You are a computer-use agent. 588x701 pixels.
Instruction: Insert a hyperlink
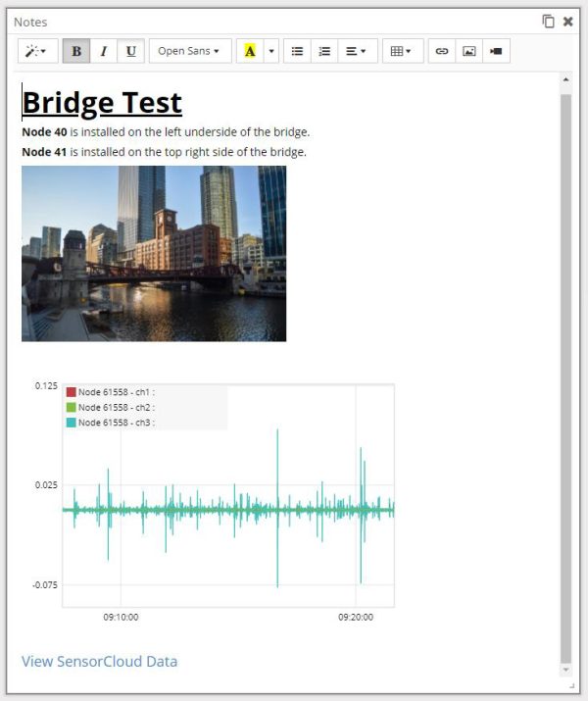pyautogui.click(x=442, y=51)
